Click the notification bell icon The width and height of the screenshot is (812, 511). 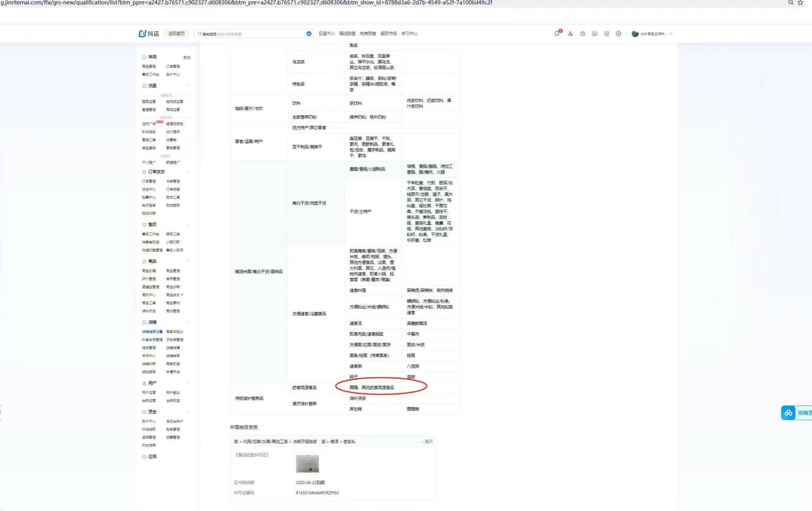click(x=557, y=34)
